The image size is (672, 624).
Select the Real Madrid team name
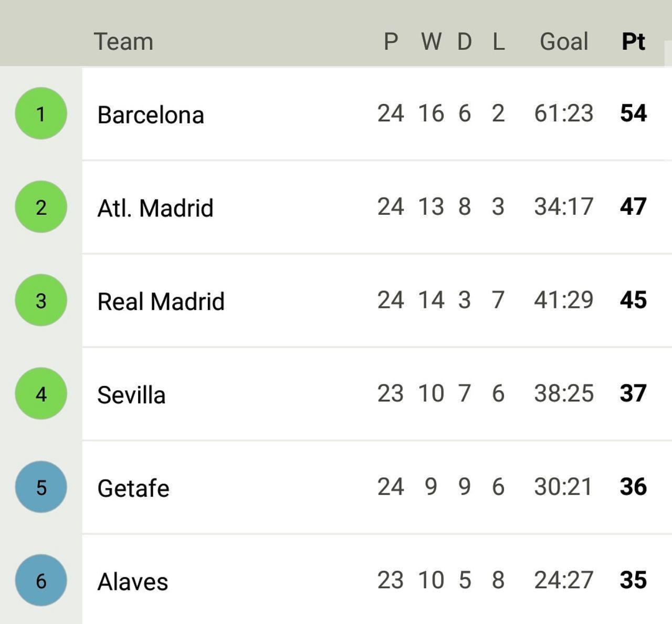161,301
